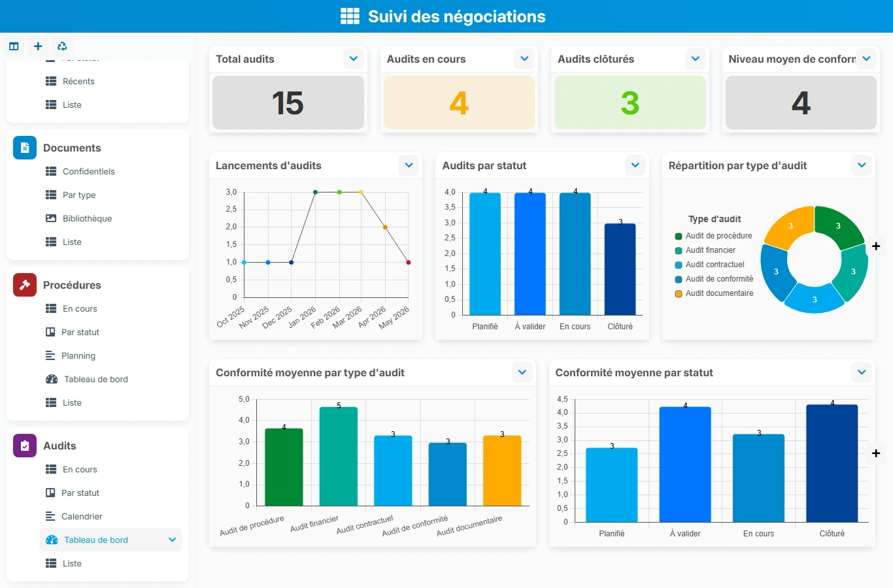Screen dimensions: 893x588
Task: Open Audits Calendrier view
Action: pyautogui.click(x=82, y=516)
